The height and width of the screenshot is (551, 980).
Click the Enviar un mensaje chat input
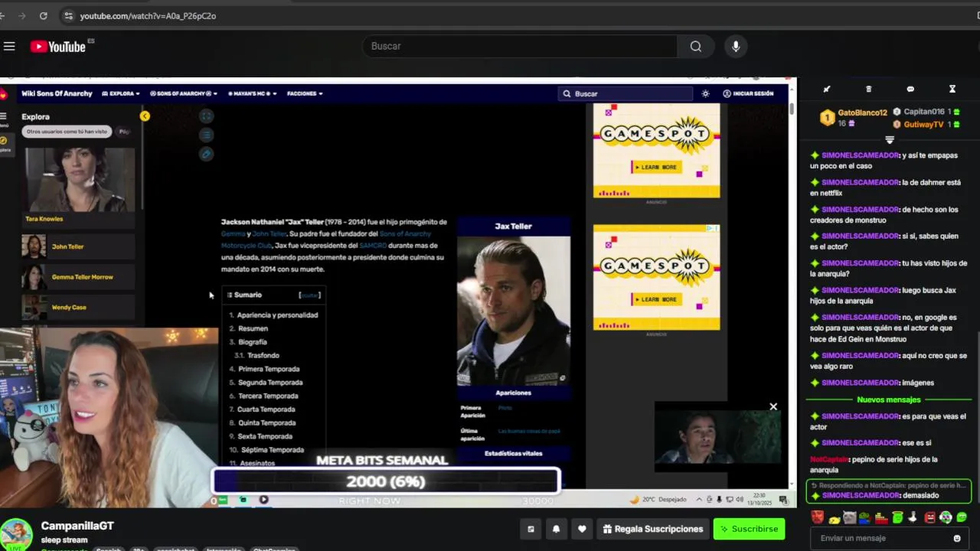[x=889, y=538]
